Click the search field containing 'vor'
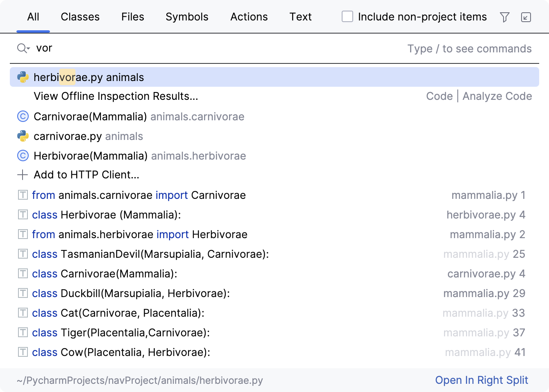The height and width of the screenshot is (392, 549). click(205, 48)
